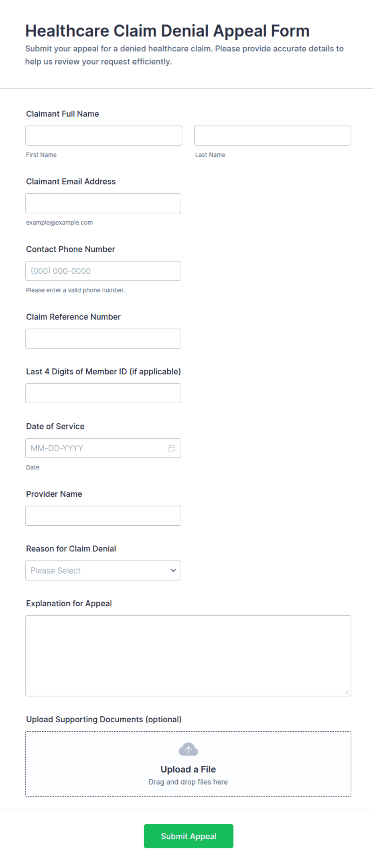
Task: Focus the Last Name field
Action: click(x=272, y=136)
